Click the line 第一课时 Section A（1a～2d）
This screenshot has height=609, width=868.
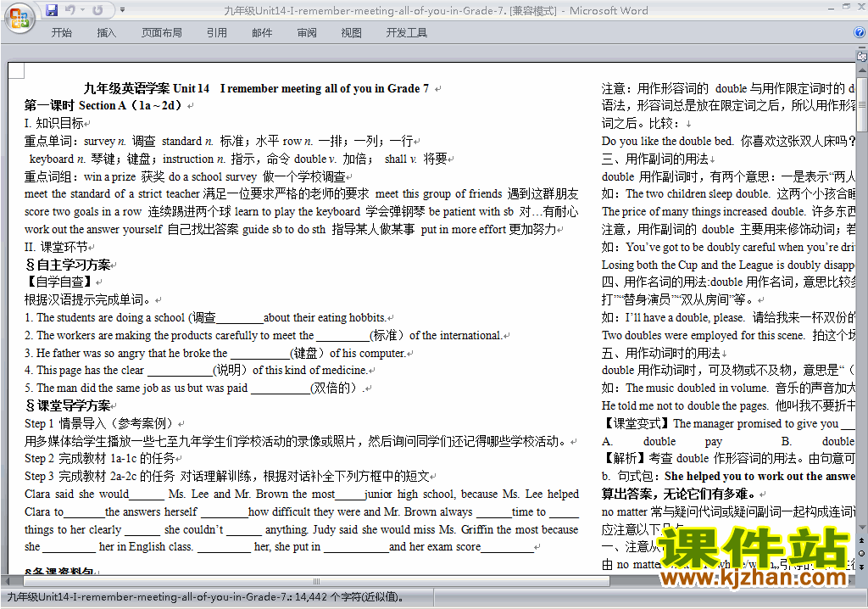[104, 105]
